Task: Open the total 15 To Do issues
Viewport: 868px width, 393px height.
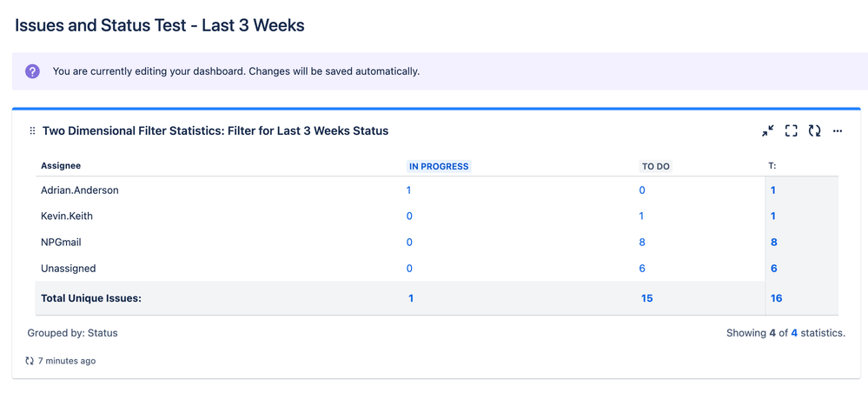Action: 646,298
